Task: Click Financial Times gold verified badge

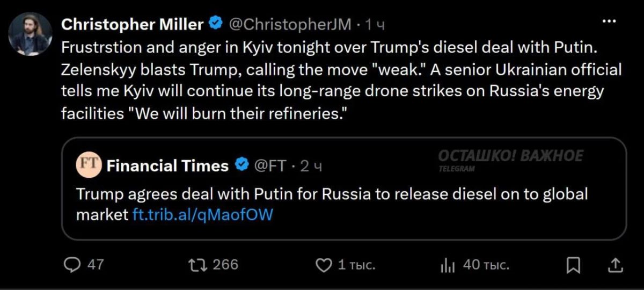Action: click(x=241, y=165)
